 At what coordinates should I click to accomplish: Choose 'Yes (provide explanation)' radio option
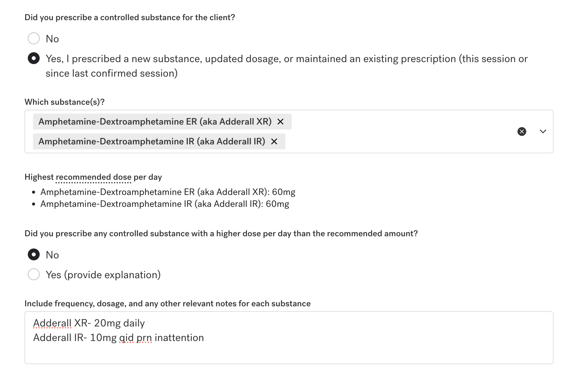tap(34, 275)
